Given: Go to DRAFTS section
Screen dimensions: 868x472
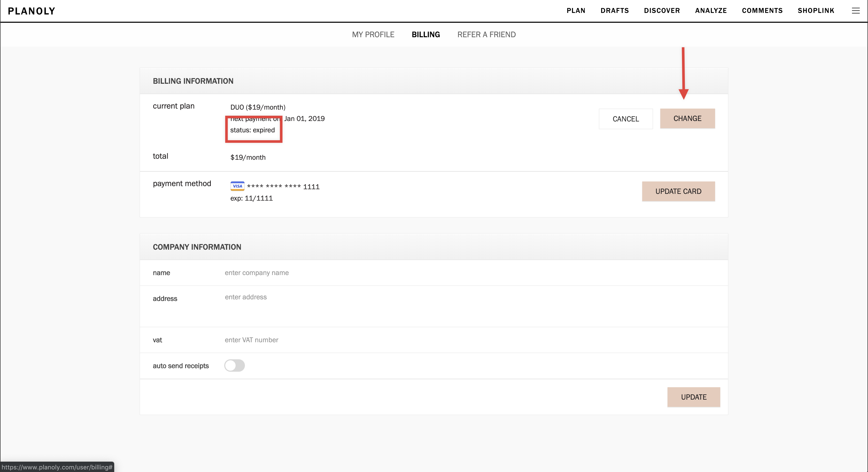Looking at the screenshot, I should pos(615,10).
